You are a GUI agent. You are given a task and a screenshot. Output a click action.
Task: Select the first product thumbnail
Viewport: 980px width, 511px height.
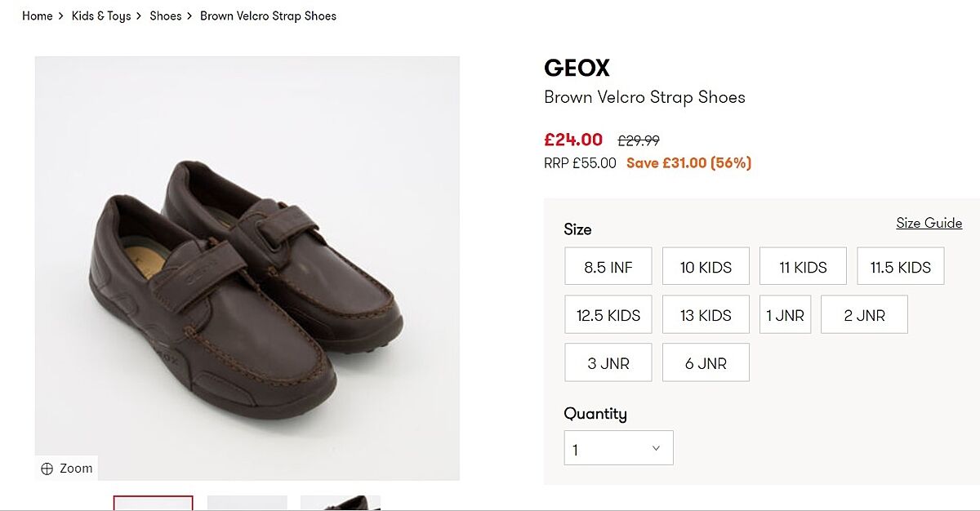(154, 503)
